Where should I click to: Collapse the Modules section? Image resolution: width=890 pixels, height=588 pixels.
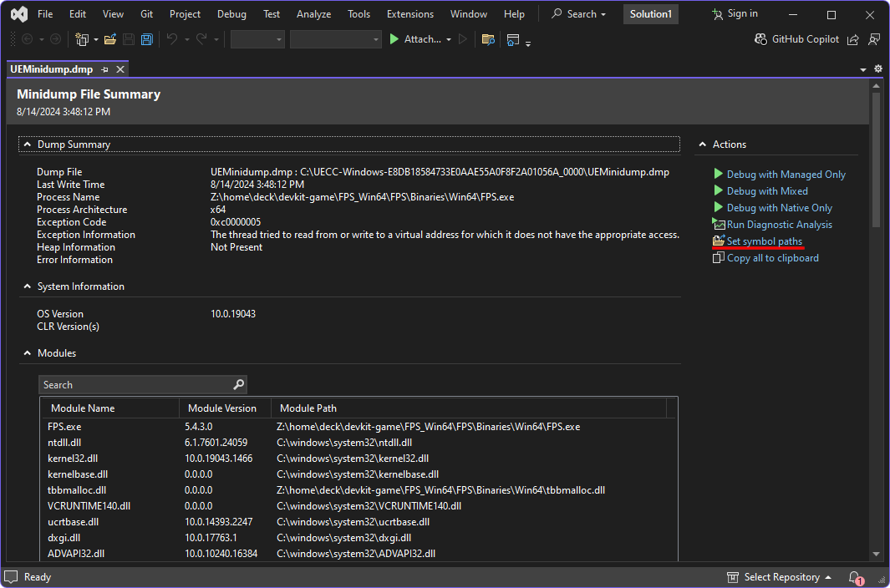tap(27, 353)
